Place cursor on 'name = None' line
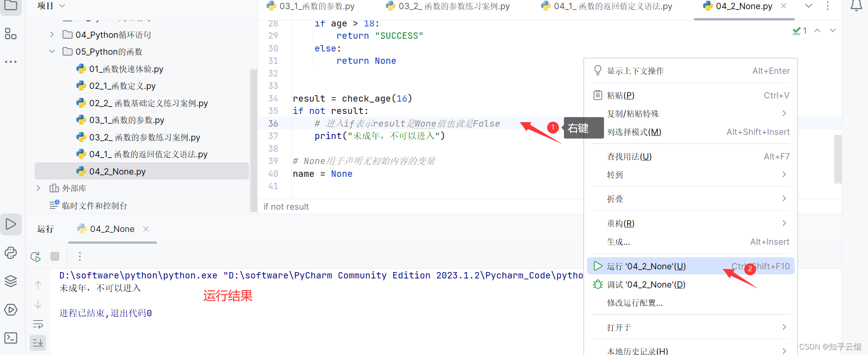 [323, 174]
